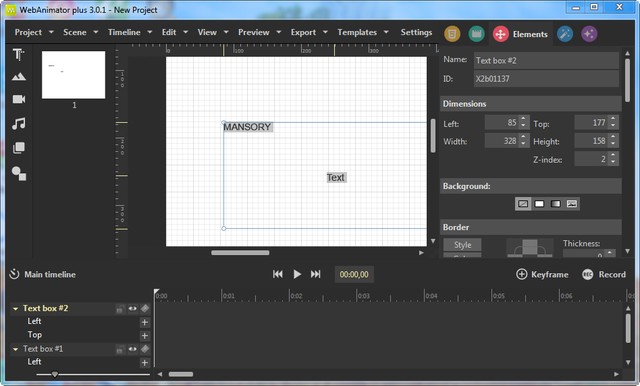Click the Record REC icon
Screen dimensions: 640x386
(x=587, y=275)
